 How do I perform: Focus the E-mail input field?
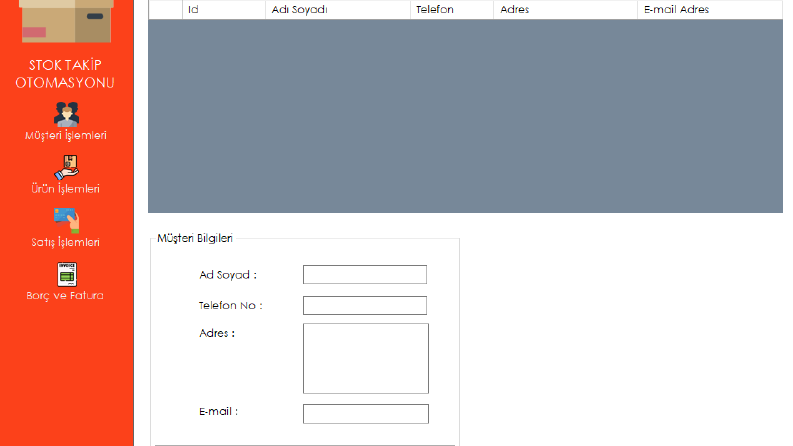[366, 414]
